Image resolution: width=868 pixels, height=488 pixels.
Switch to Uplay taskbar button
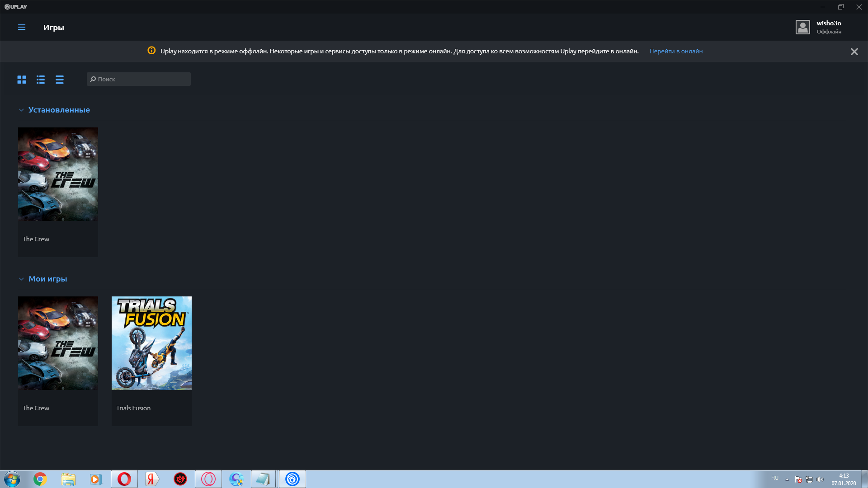click(x=292, y=479)
